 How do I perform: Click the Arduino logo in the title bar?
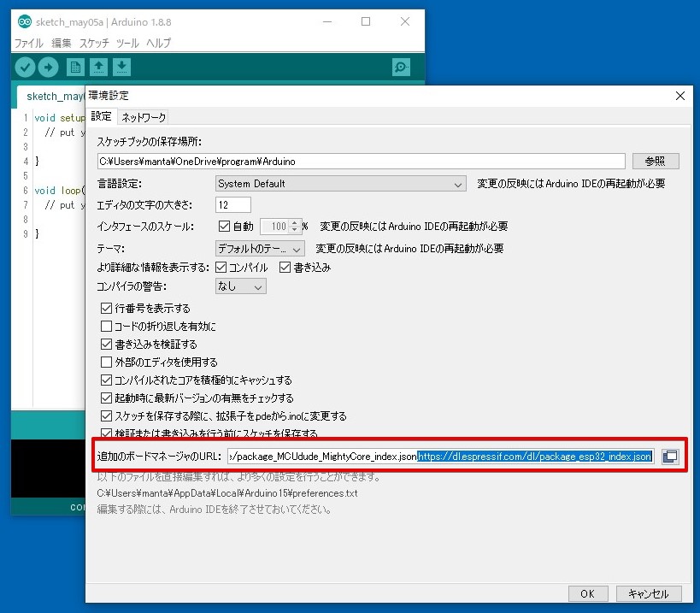(25, 21)
